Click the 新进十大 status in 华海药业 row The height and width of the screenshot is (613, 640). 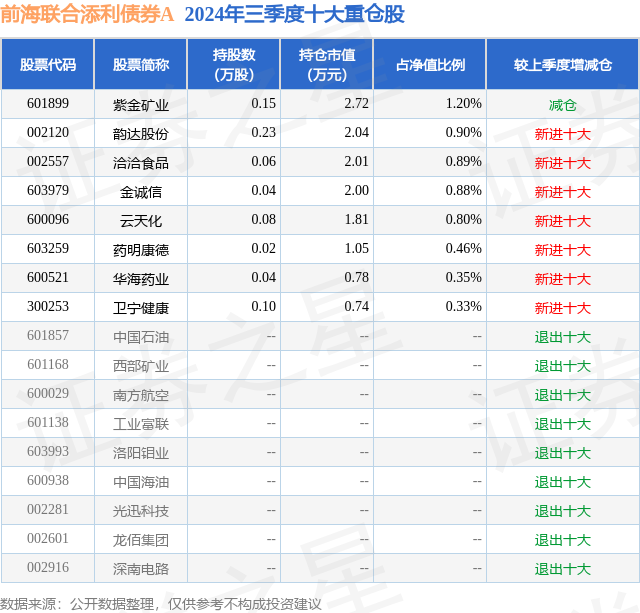click(x=563, y=279)
